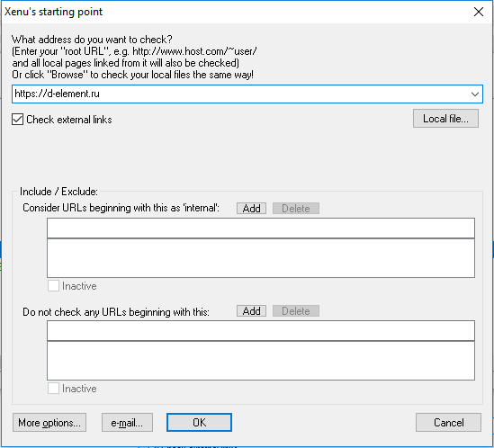Screen dimensions: 494x448
Task: Toggle Inactive checkbox under internal URLs list
Action: click(53, 286)
